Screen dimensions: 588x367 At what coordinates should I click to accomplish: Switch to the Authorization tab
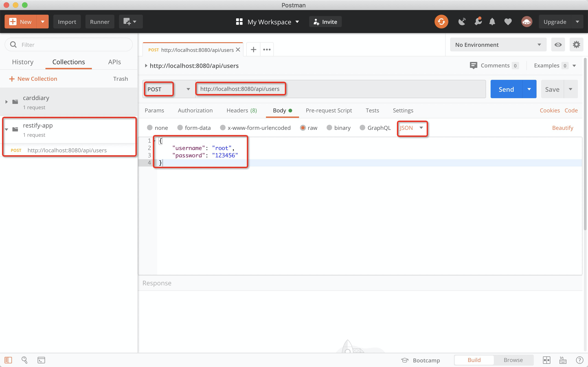pos(195,110)
